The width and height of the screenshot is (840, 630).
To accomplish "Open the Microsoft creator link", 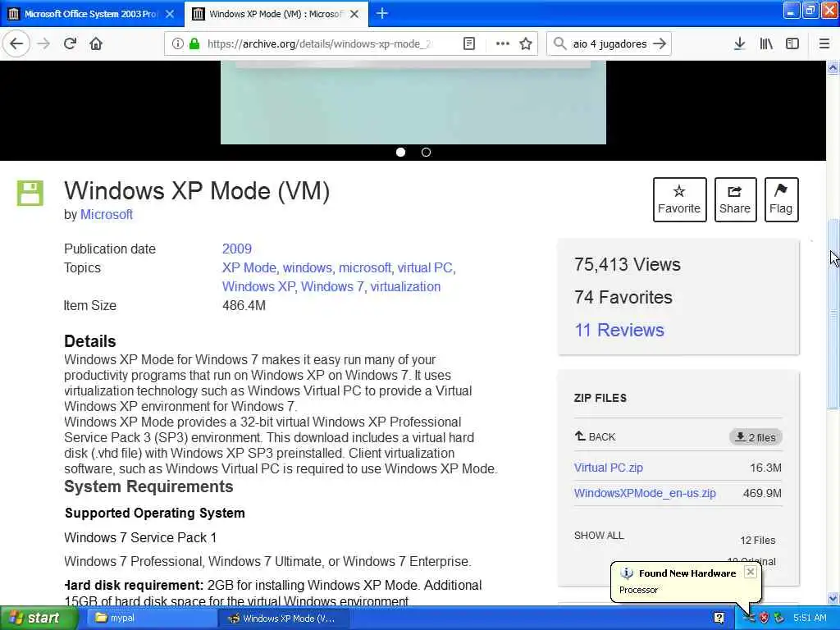I will [x=106, y=214].
